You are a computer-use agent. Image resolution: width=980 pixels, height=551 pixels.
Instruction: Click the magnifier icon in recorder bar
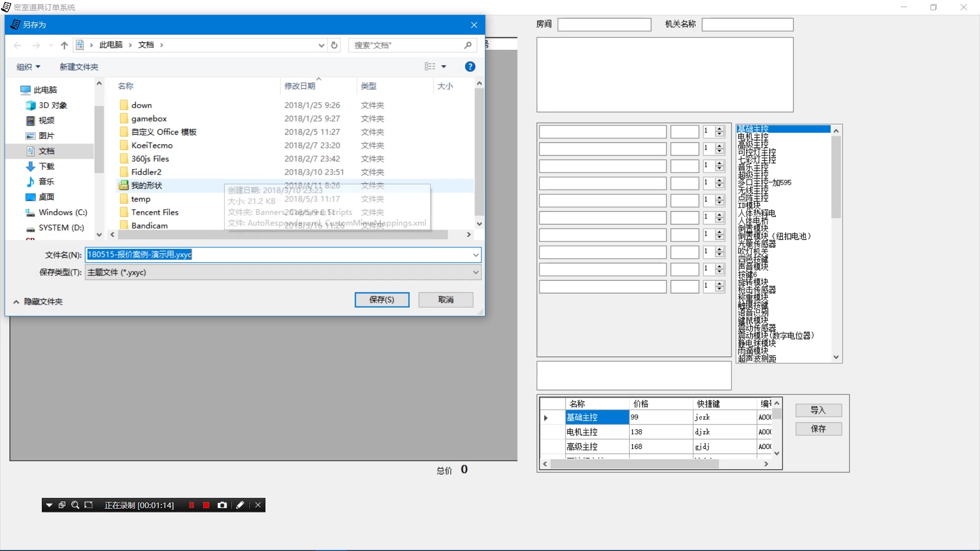coord(75,505)
